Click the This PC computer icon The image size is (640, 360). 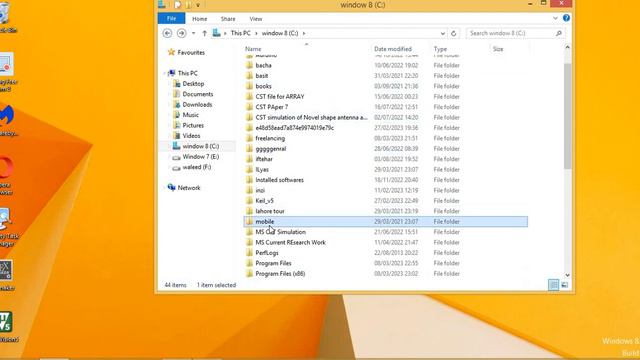pyautogui.click(x=172, y=73)
